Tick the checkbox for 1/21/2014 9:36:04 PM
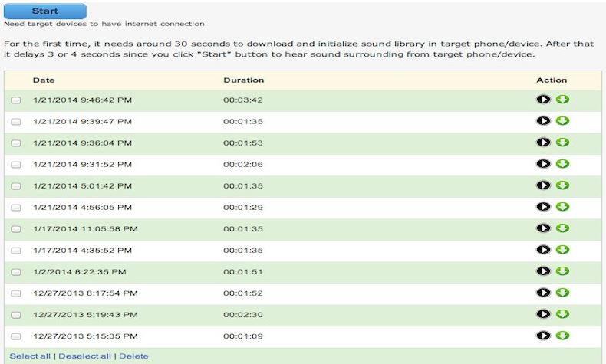The height and width of the screenshot is (364, 606). click(x=16, y=143)
